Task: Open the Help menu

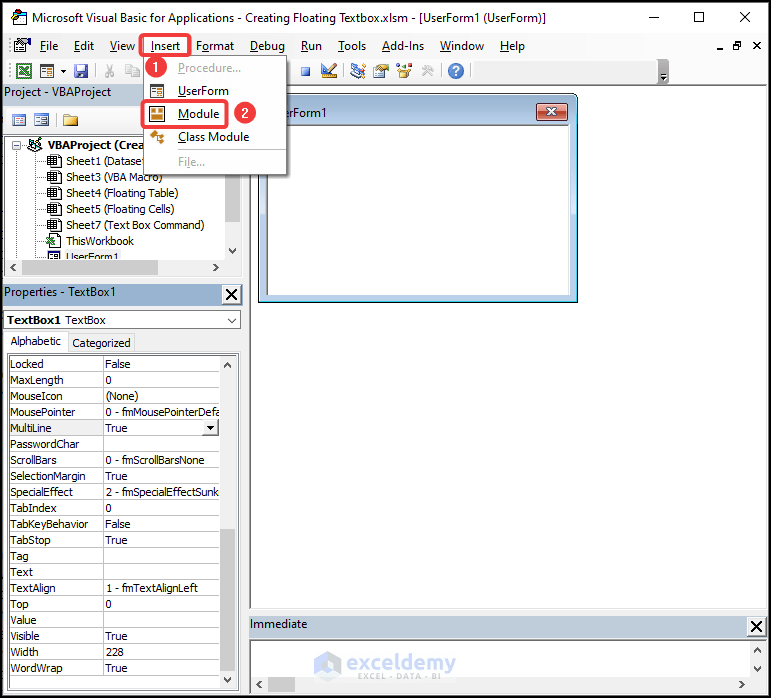Action: (x=512, y=46)
